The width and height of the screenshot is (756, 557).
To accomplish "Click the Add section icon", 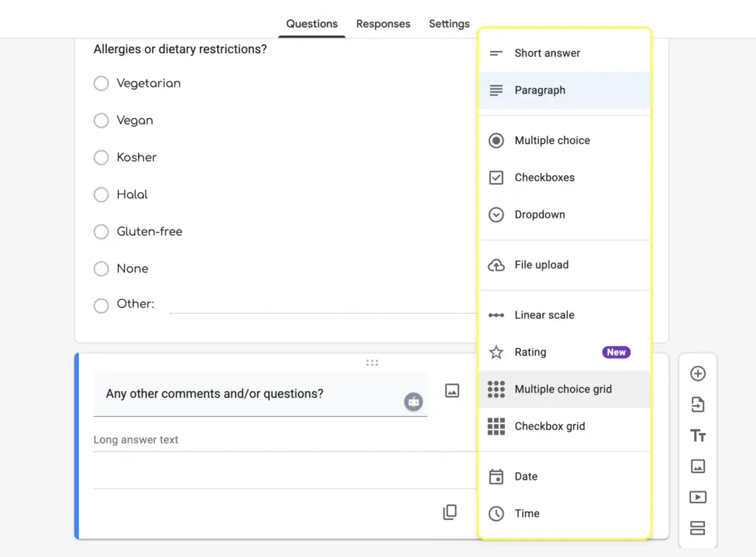I will (698, 528).
